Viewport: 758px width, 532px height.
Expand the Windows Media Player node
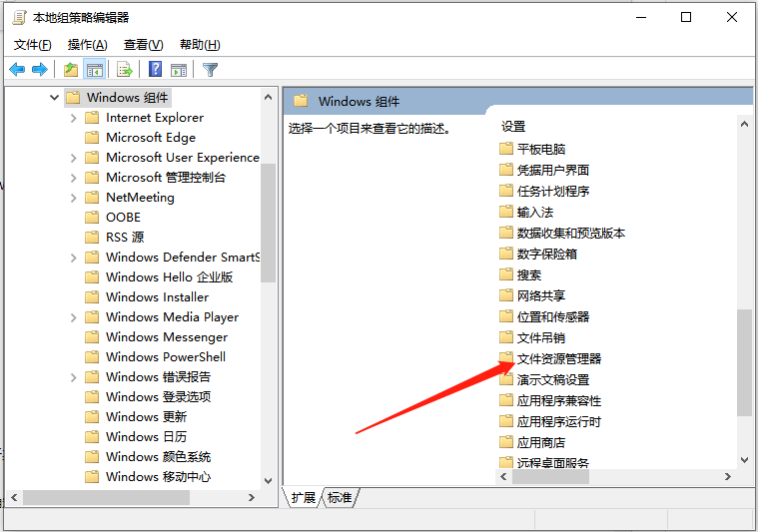[x=74, y=317]
